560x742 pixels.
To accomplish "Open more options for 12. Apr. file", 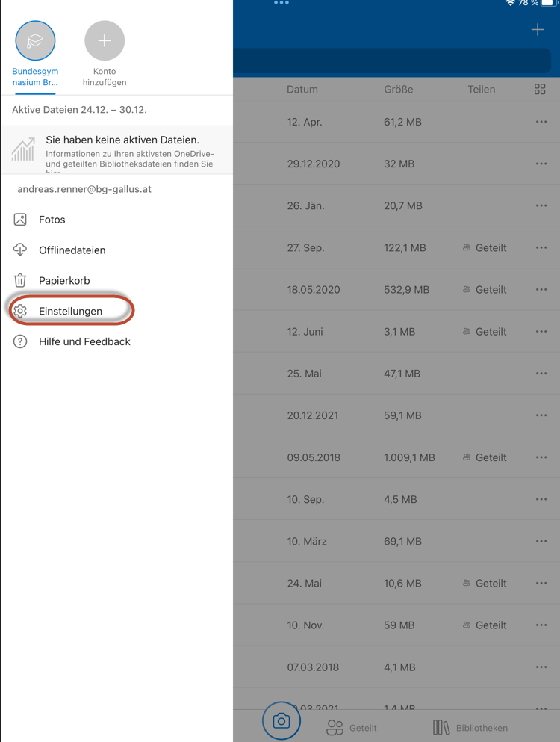I will pyautogui.click(x=541, y=122).
